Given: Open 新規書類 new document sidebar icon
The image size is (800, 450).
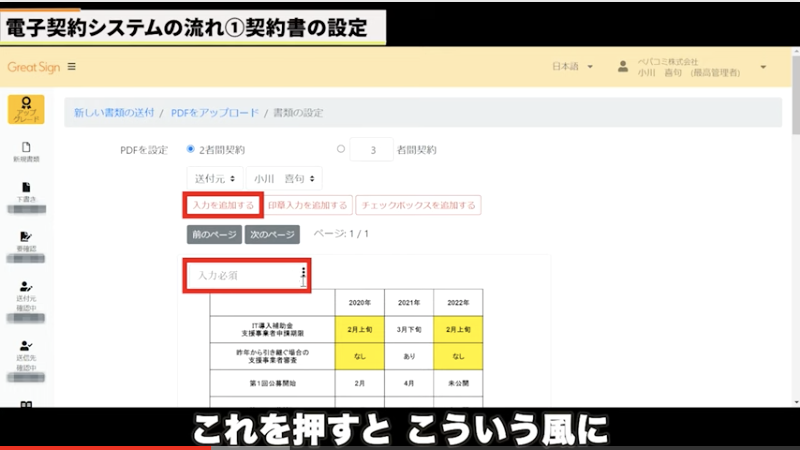Looking at the screenshot, I should pos(26,151).
